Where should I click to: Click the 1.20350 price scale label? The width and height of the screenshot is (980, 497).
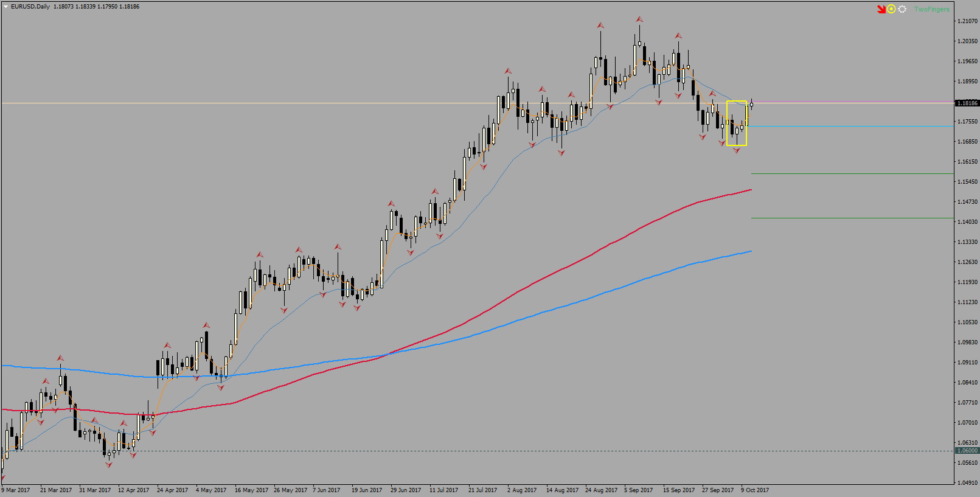(x=968, y=41)
